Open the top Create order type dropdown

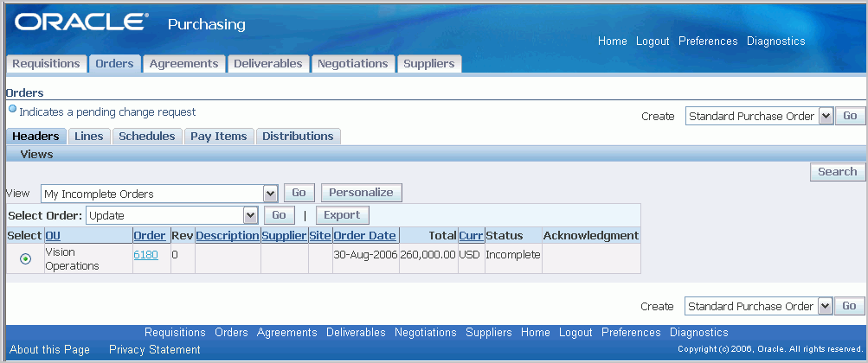pos(759,116)
